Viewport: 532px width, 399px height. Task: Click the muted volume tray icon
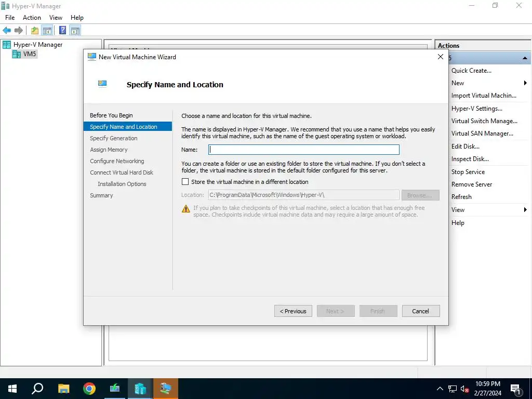pos(464,389)
